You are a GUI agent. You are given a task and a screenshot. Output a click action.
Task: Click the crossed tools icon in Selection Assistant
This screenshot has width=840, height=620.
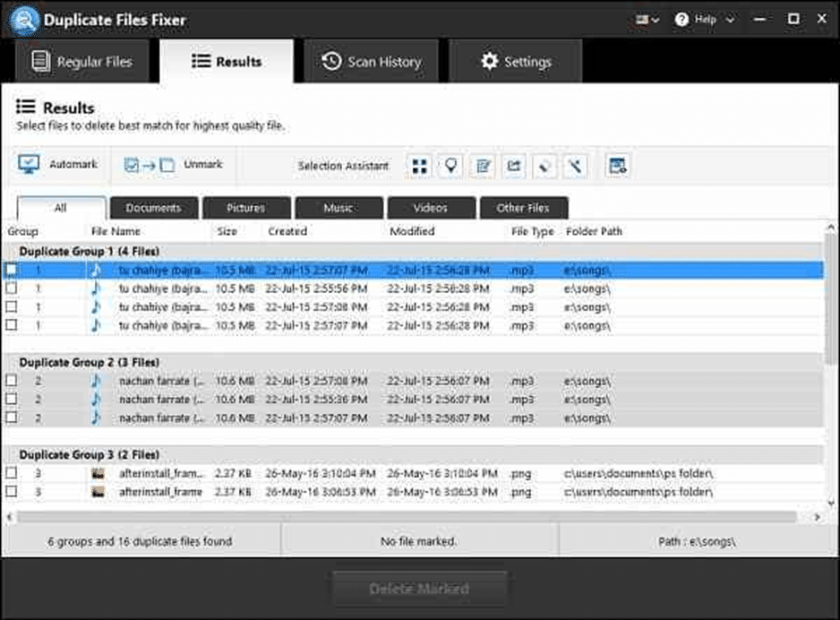(x=576, y=166)
